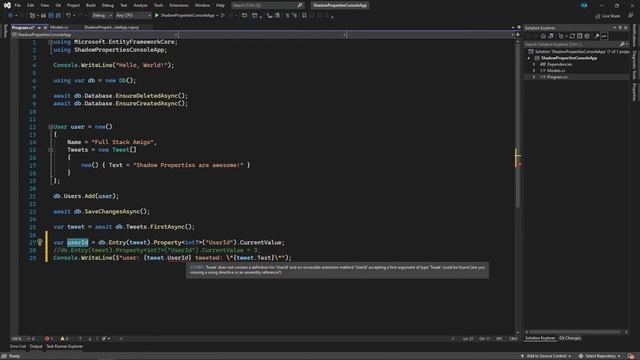Screen dimensions: 640x360
Task: Open the Debug configuration dropdown
Action: [x=102, y=16]
